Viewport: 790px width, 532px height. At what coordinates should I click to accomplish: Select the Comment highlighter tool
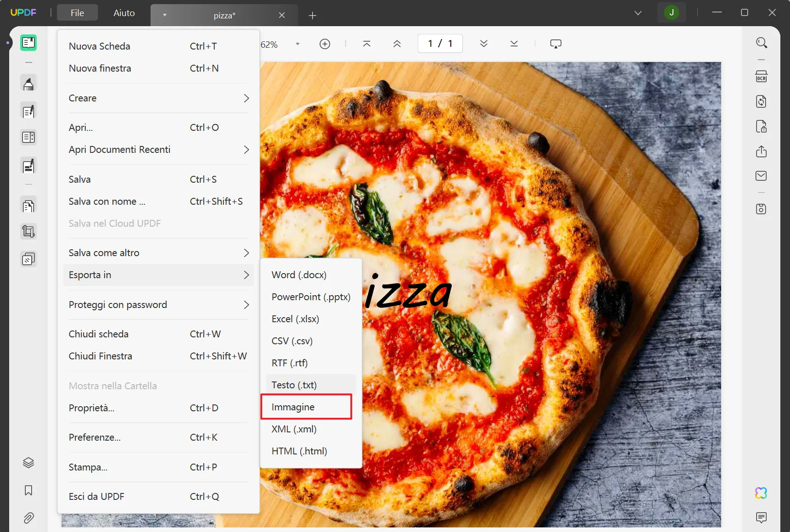point(28,84)
